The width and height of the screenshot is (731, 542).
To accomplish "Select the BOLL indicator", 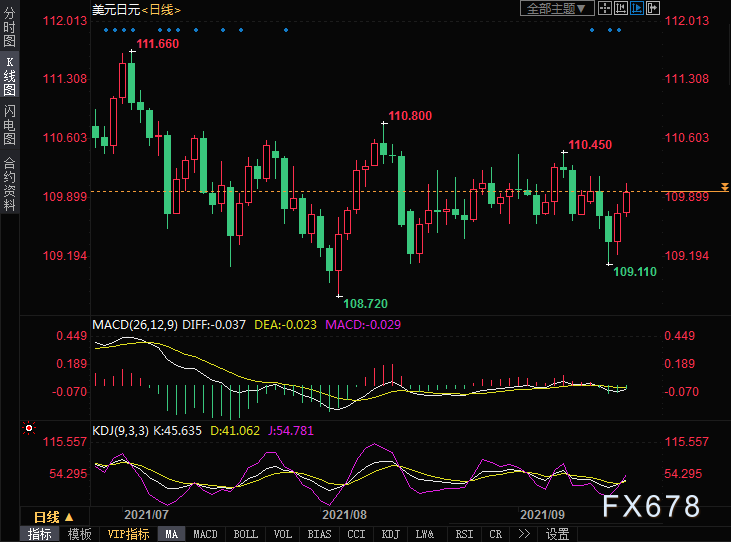I will click(246, 534).
